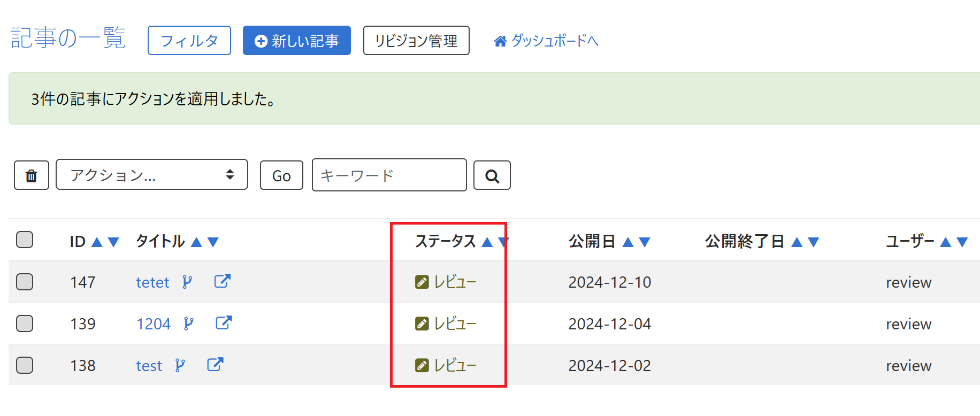Toggle the select-all header checkbox
The height and width of the screenshot is (416, 980).
[25, 240]
